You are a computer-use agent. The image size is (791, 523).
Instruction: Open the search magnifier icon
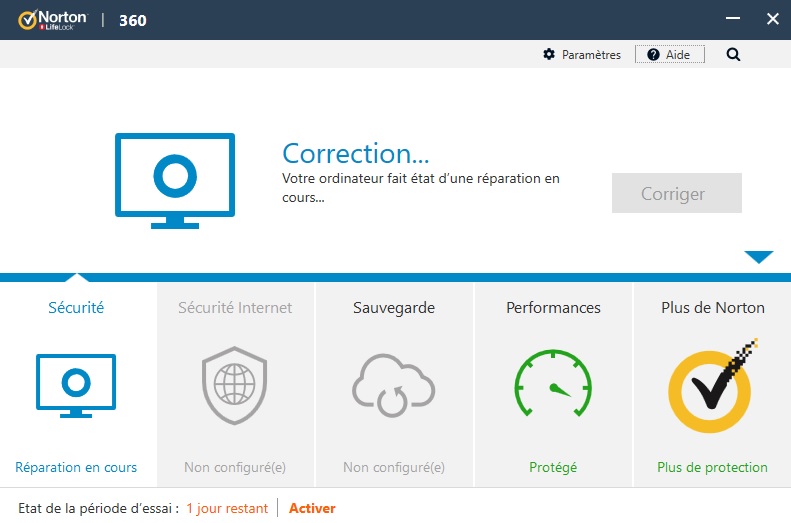(x=733, y=54)
